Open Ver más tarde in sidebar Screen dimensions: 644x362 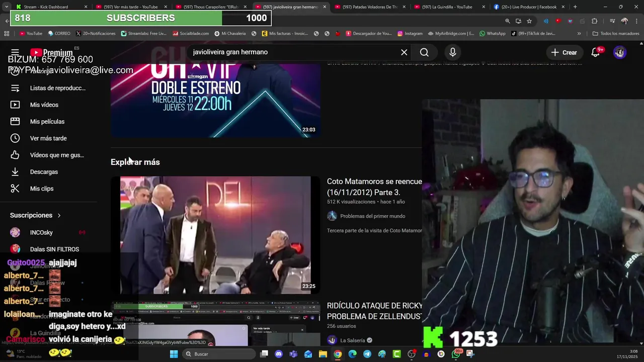pos(49,138)
